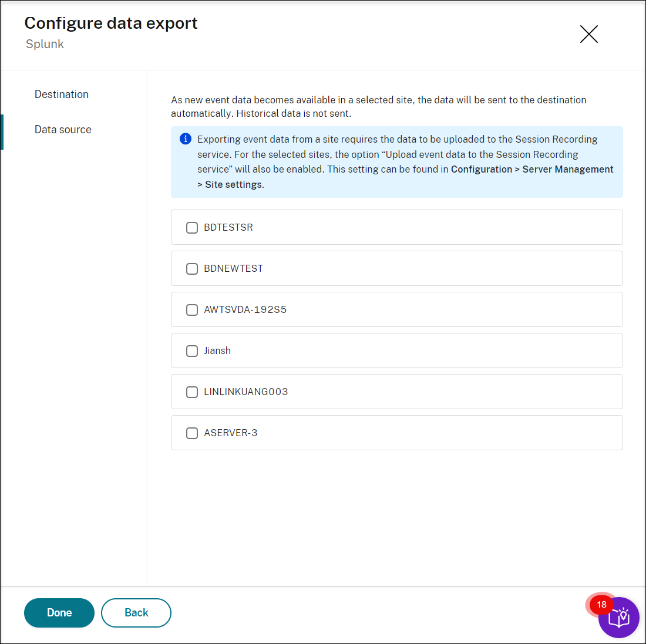Screen dimensions: 646x644
Task: Close the Configure data export dialog
Action: click(588, 34)
